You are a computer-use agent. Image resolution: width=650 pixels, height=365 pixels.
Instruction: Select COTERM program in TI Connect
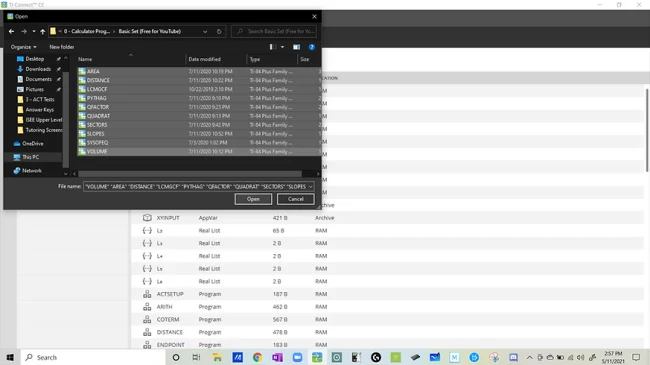(387, 319)
